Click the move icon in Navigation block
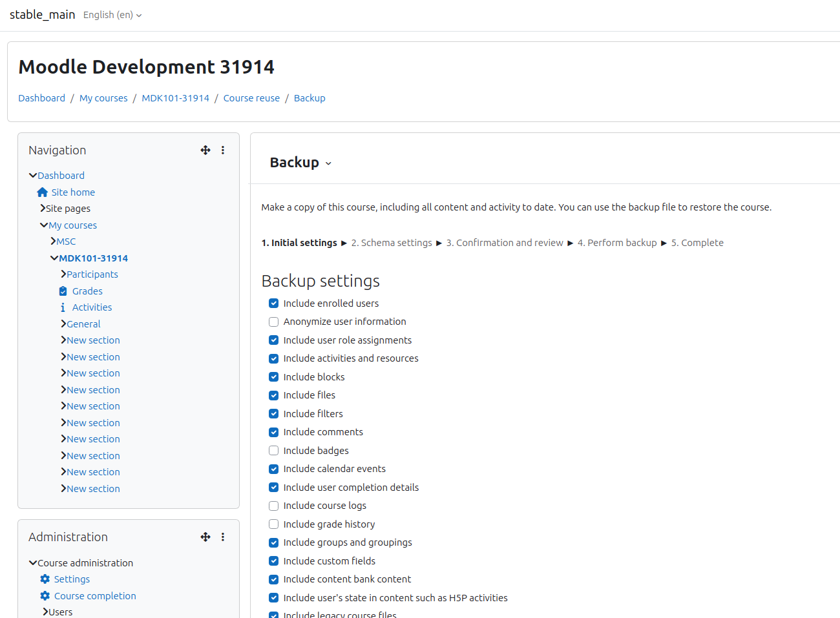840x618 pixels. tap(205, 150)
